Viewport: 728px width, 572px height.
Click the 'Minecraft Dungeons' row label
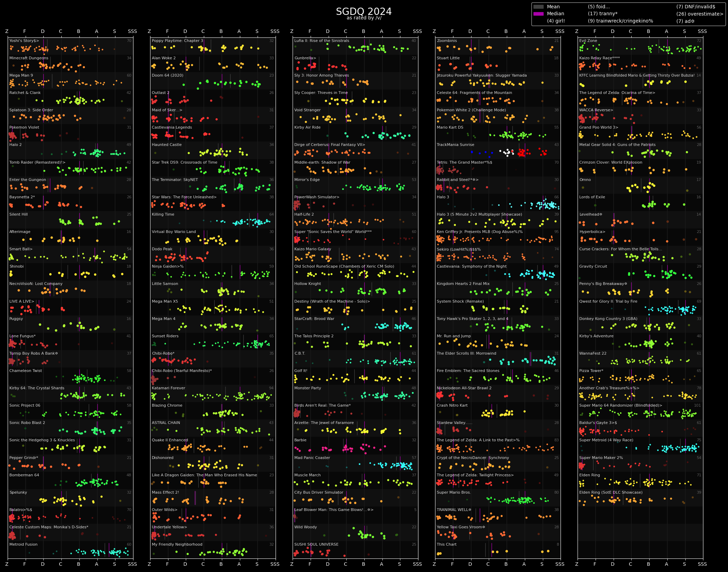(29, 58)
